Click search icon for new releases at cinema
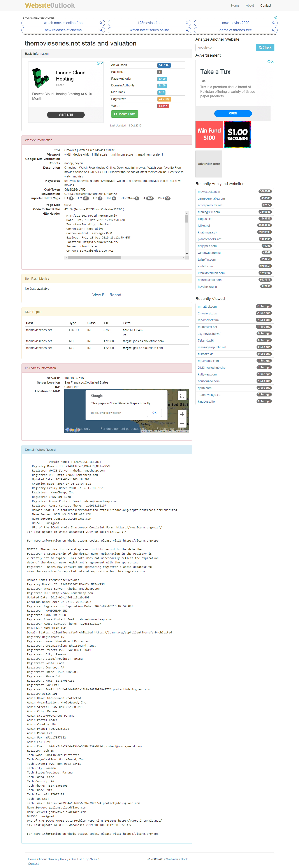Image resolution: width=299 pixels, height=868 pixels. coord(101,30)
